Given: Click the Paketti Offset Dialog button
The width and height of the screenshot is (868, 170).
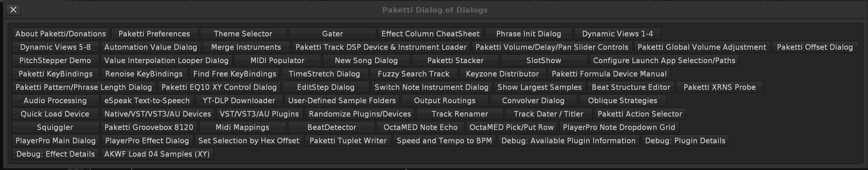Looking at the screenshot, I should click(815, 47).
